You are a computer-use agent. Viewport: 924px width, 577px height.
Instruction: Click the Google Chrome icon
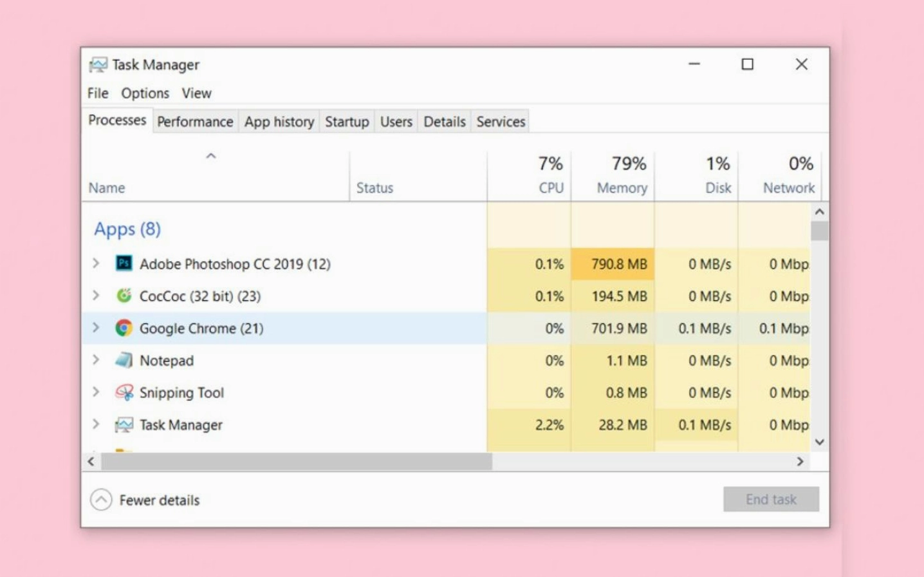(124, 328)
